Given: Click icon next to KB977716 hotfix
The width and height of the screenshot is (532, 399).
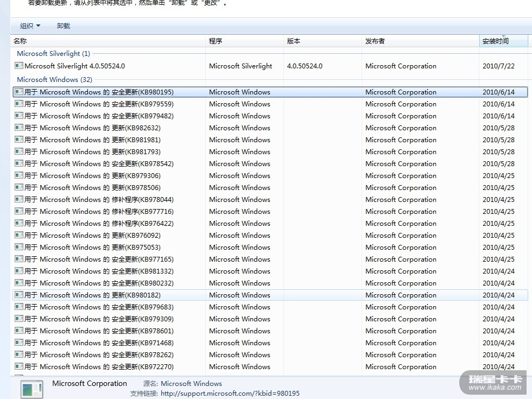Looking at the screenshot, I should (19, 211).
